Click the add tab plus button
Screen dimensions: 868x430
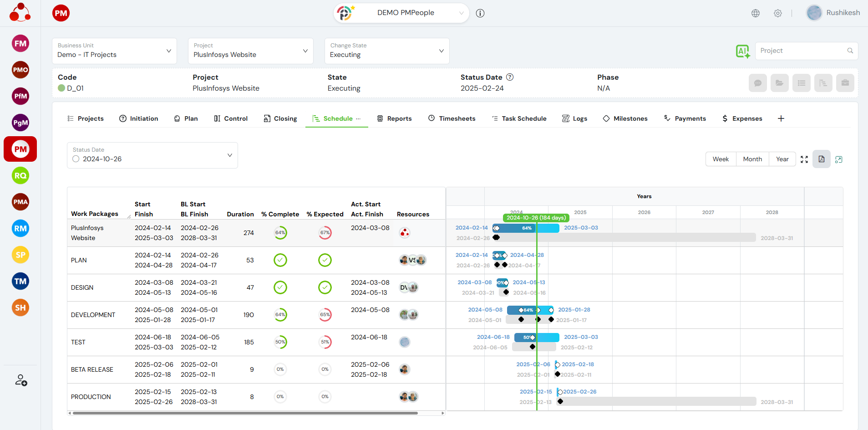[x=781, y=118]
